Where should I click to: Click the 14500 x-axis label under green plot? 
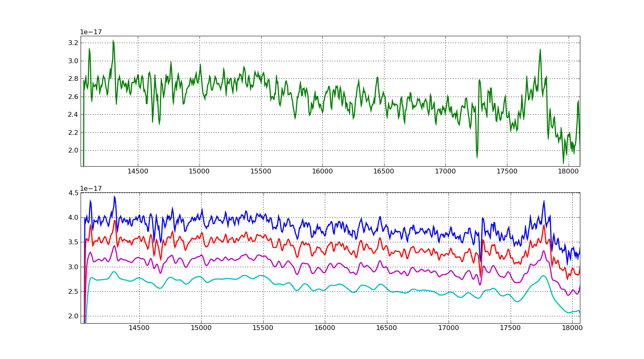(138, 171)
